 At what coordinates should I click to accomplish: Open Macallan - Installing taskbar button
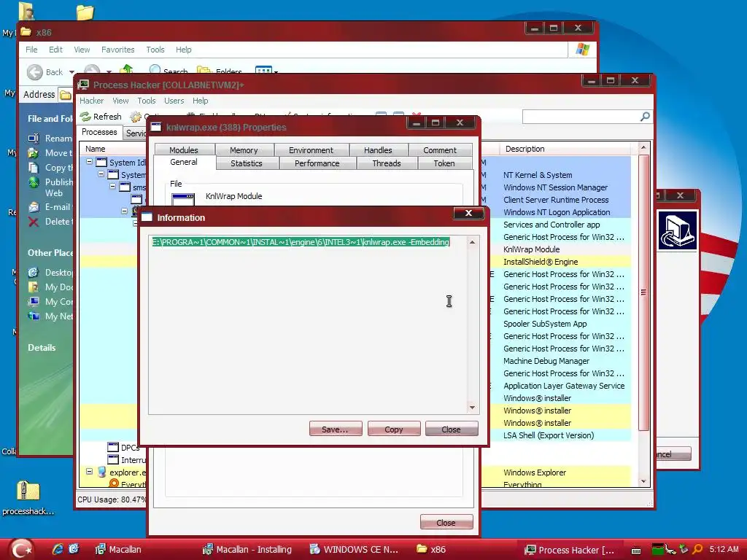click(248, 549)
